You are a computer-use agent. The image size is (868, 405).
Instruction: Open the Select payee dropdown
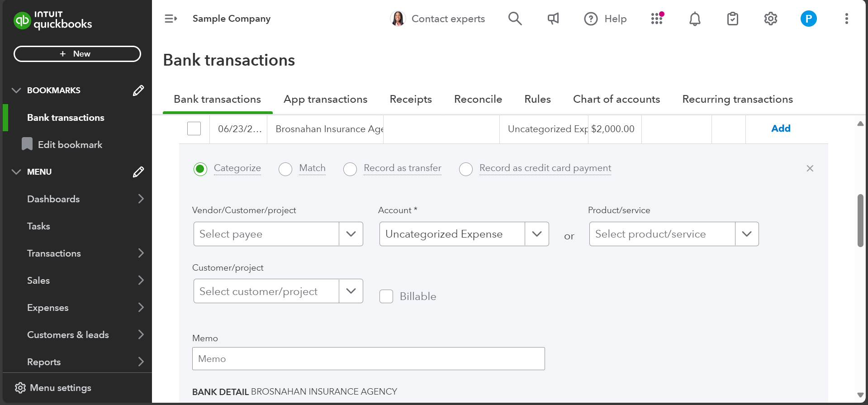351,234
